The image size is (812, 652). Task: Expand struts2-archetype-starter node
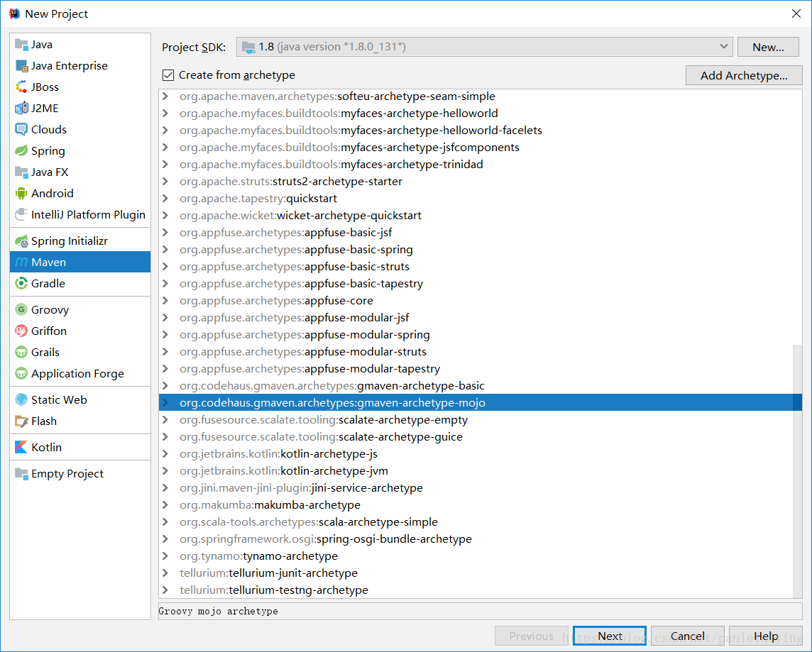(x=165, y=181)
